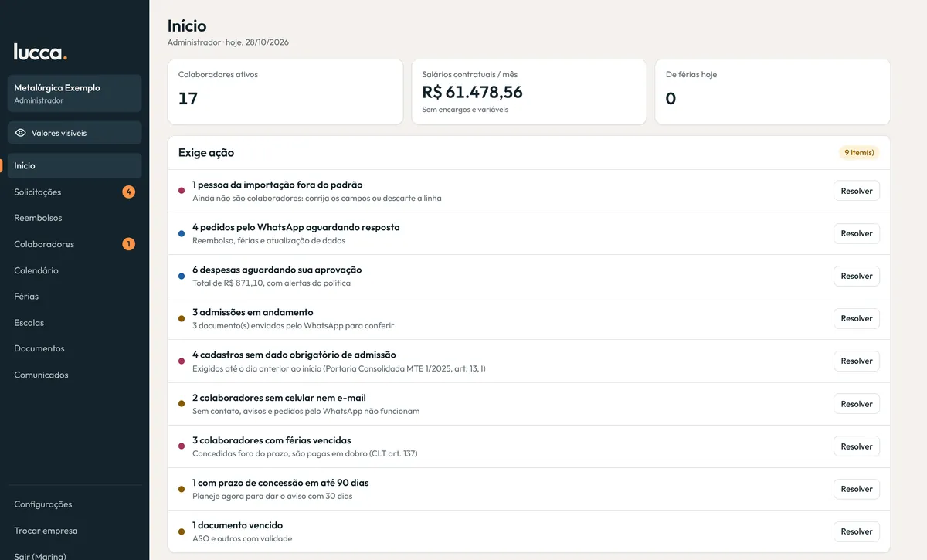Screen dimensions: 927x560
Task: Open Configurações in the sidebar
Action: coord(75,504)
